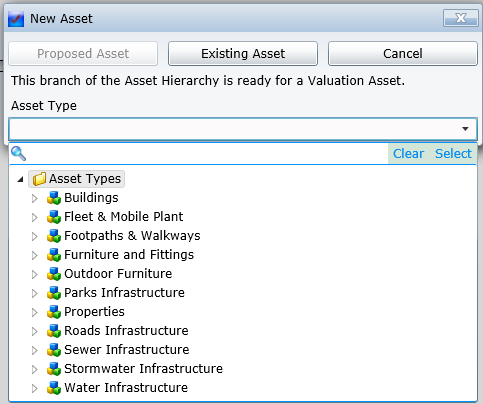Click the Sewer Infrastructure cubes icon
This screenshot has height=404, width=483.
[54, 350]
